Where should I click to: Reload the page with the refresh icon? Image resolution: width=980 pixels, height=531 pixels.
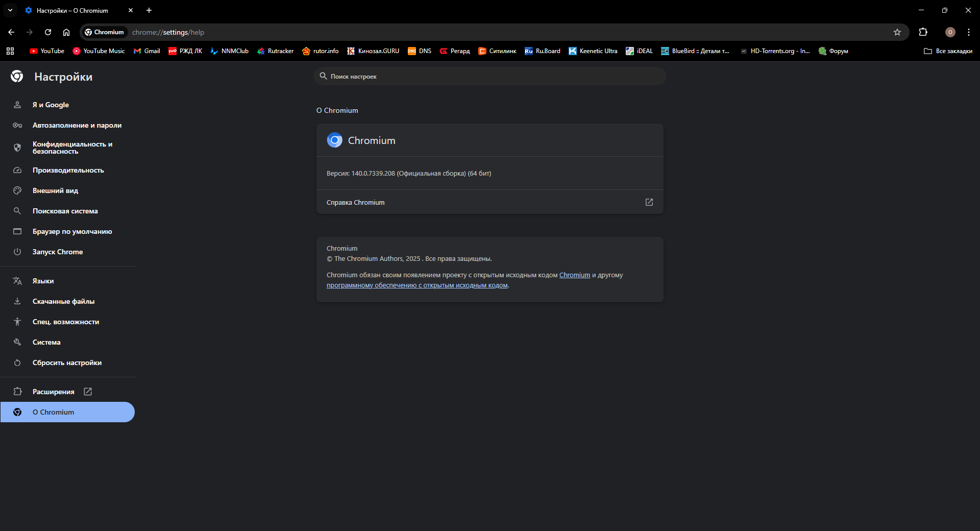coord(48,32)
